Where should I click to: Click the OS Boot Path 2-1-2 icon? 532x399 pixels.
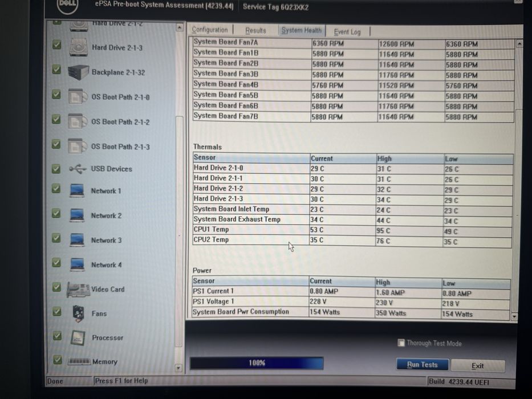click(x=78, y=121)
